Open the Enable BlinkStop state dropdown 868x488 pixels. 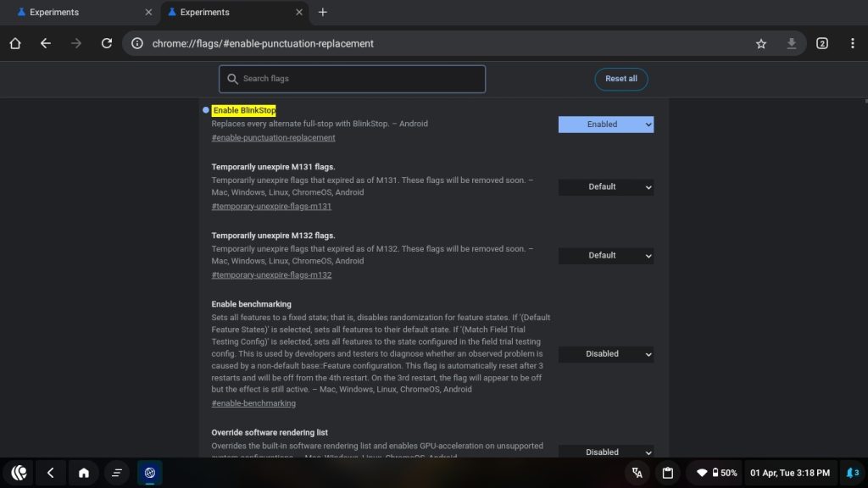pyautogui.click(x=605, y=125)
